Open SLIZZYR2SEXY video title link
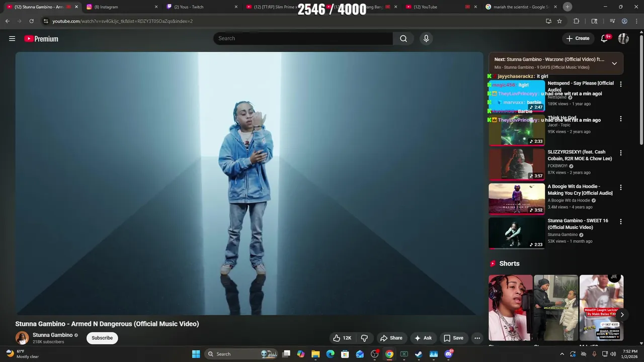 point(580,155)
